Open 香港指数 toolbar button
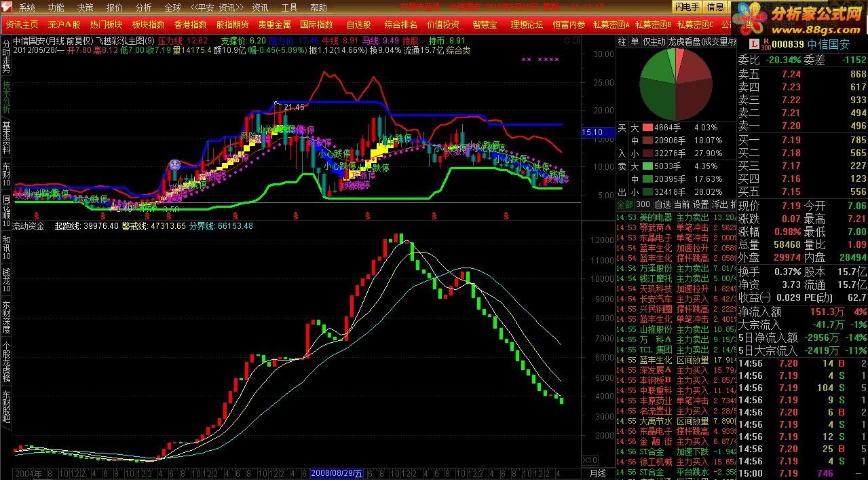 point(190,24)
